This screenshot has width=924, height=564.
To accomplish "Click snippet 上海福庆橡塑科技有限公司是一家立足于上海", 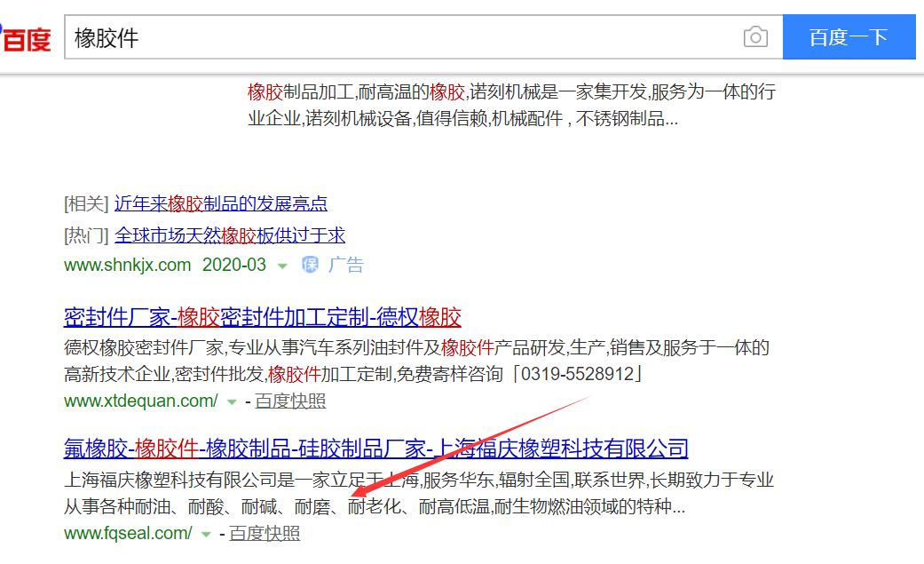I will (x=241, y=480).
